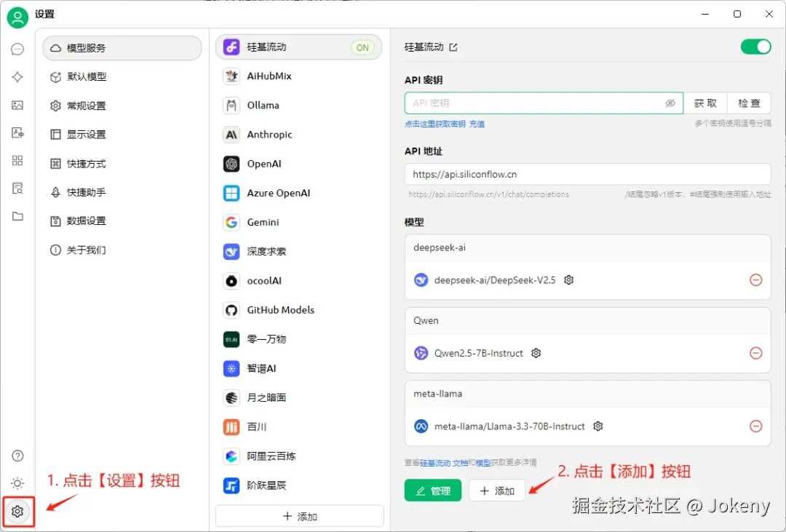Open 显示设置 settings section
The width and height of the screenshot is (786, 532).
coord(122,135)
